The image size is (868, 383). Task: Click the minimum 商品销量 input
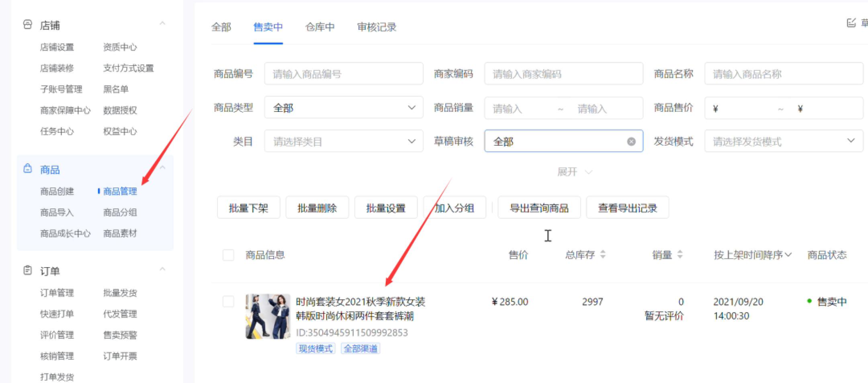pyautogui.click(x=520, y=108)
